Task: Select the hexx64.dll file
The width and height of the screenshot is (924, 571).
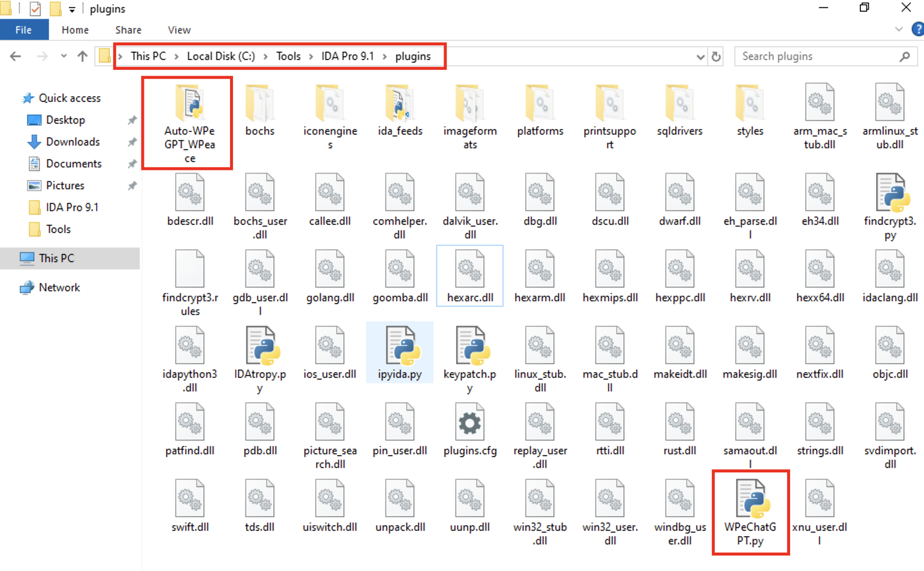Action: [820, 276]
